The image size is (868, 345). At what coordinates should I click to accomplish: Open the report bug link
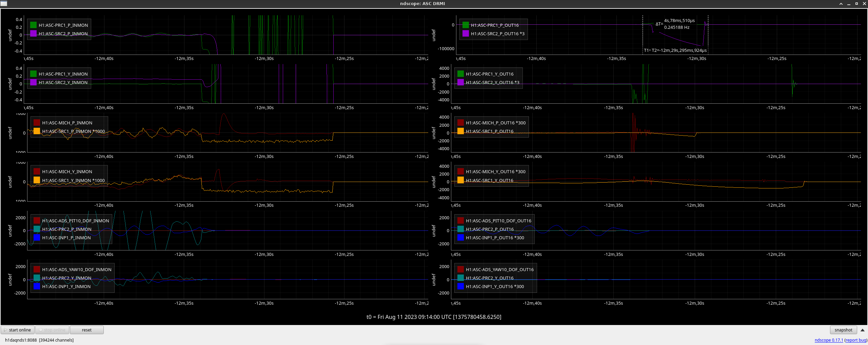(856, 340)
